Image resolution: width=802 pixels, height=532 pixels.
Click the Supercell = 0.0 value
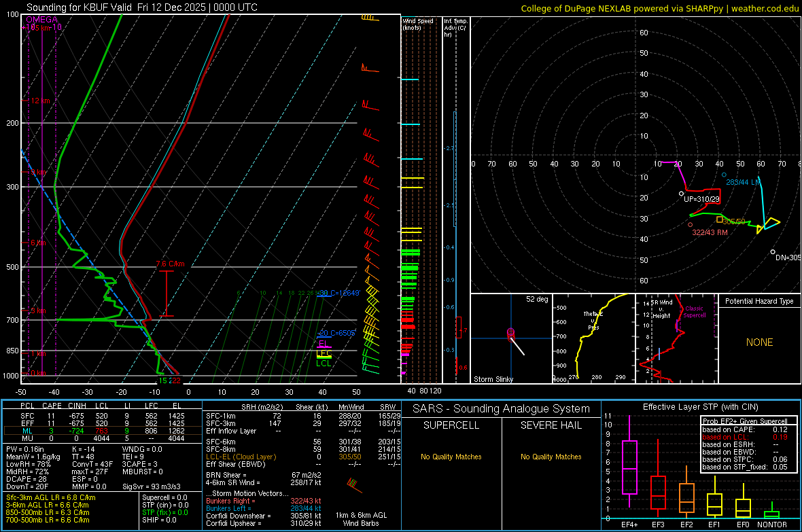point(164,497)
